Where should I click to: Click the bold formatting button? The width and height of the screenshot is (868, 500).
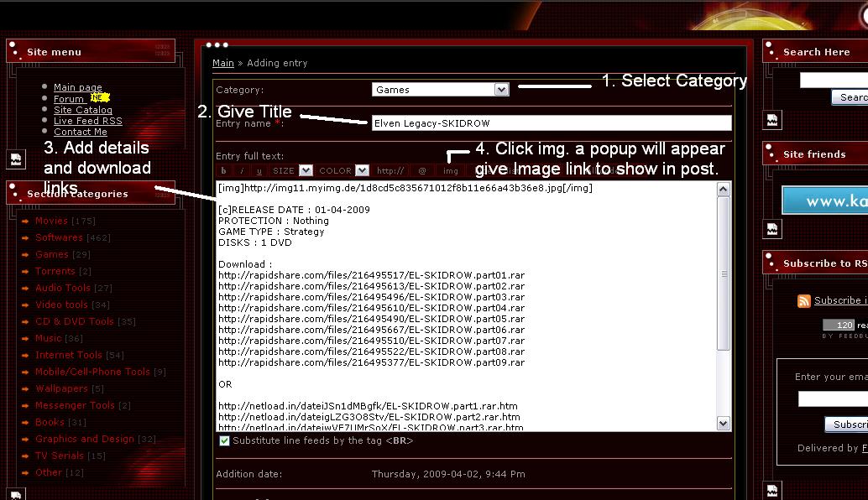223,170
